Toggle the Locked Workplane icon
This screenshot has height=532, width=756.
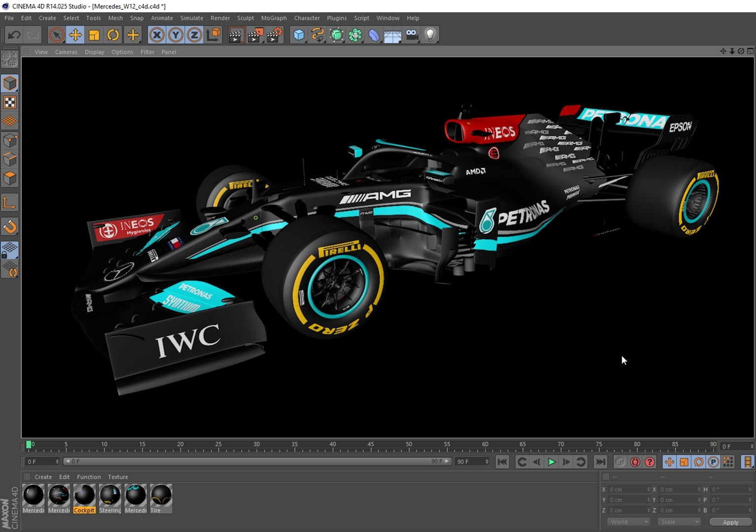click(x=10, y=250)
